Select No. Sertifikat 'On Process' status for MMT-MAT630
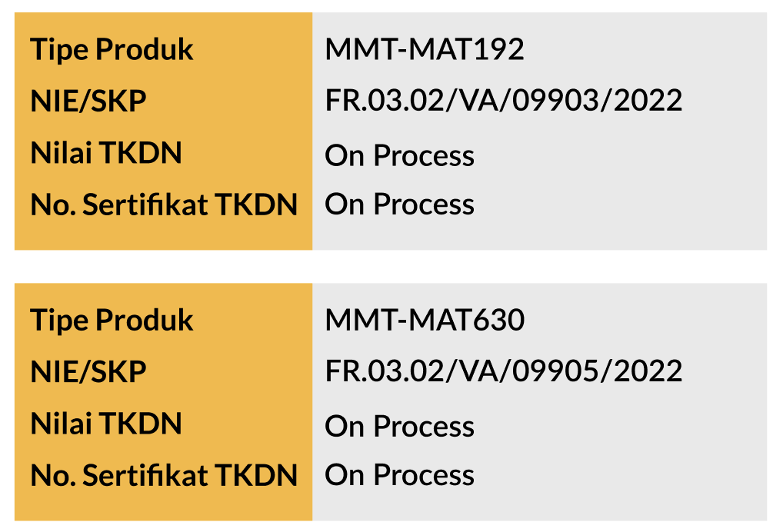This screenshot has width=783, height=532. click(x=399, y=475)
